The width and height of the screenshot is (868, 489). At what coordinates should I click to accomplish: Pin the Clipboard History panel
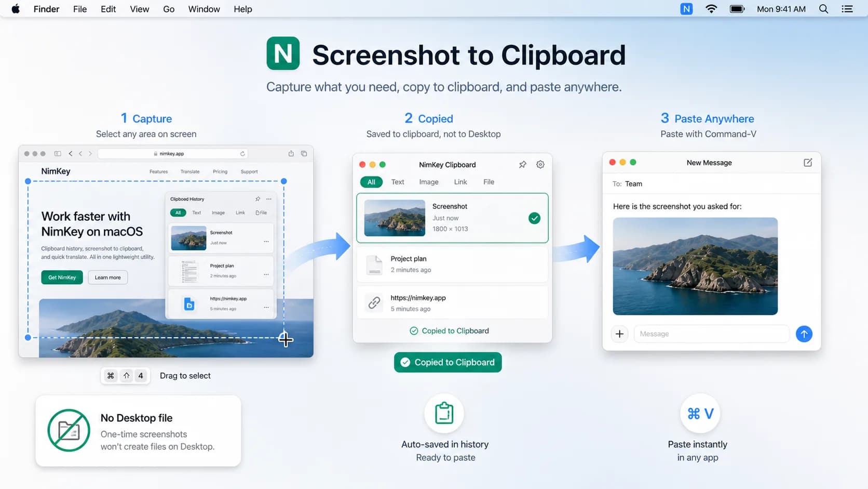click(x=258, y=199)
